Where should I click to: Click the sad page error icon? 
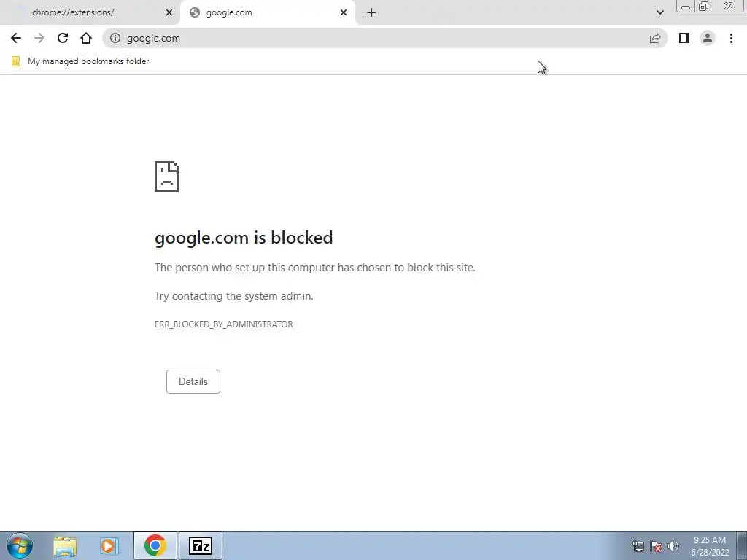pos(167,176)
